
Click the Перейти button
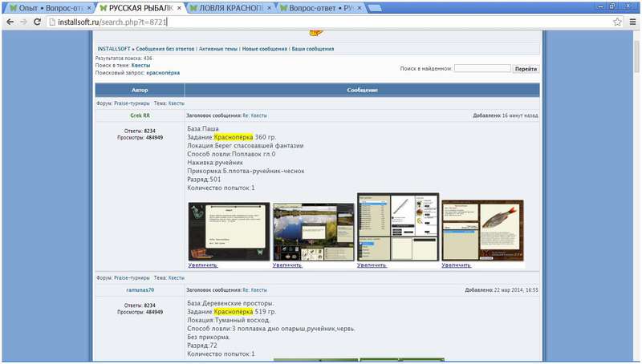(526, 69)
